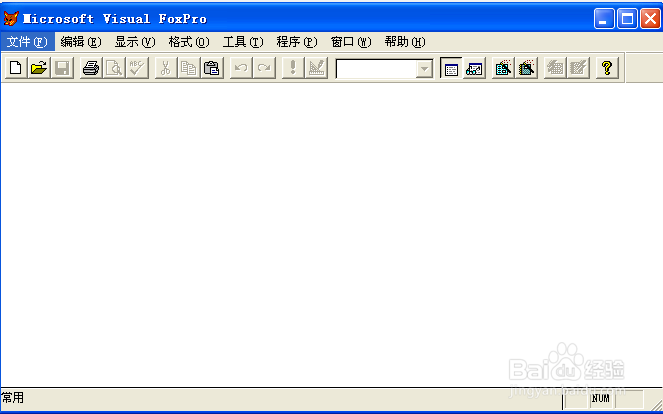Click the Form wizard icon

pos(503,68)
